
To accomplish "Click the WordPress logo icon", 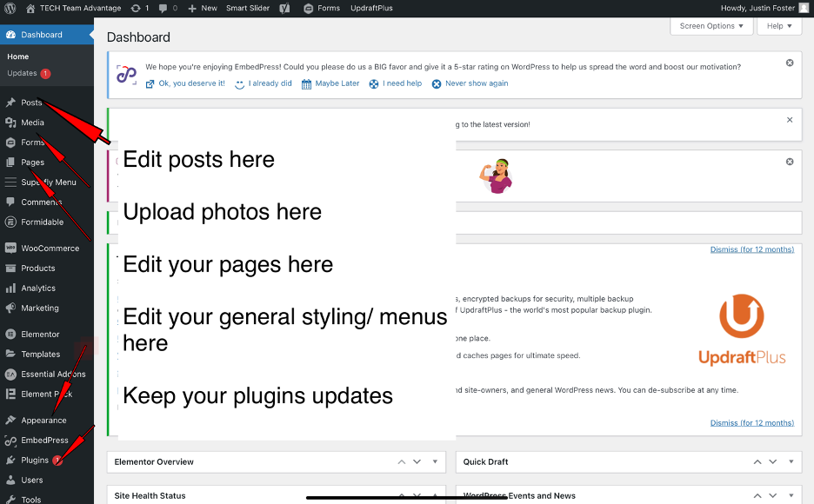I will tap(10, 8).
